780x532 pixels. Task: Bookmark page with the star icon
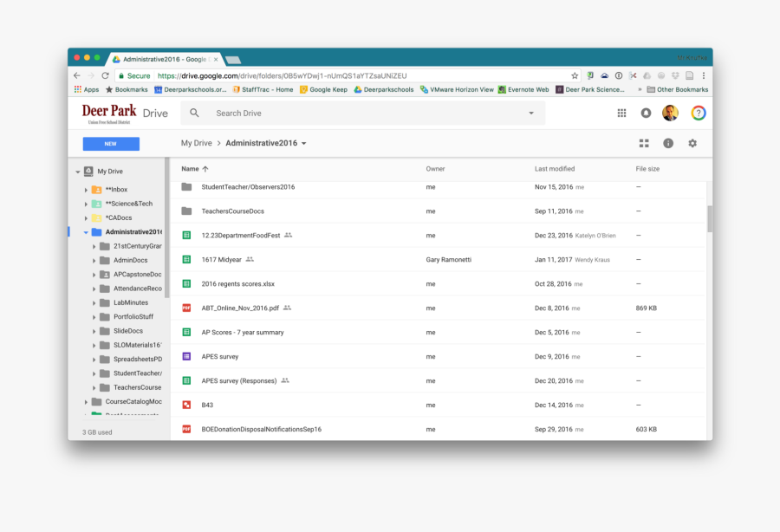[575, 75]
